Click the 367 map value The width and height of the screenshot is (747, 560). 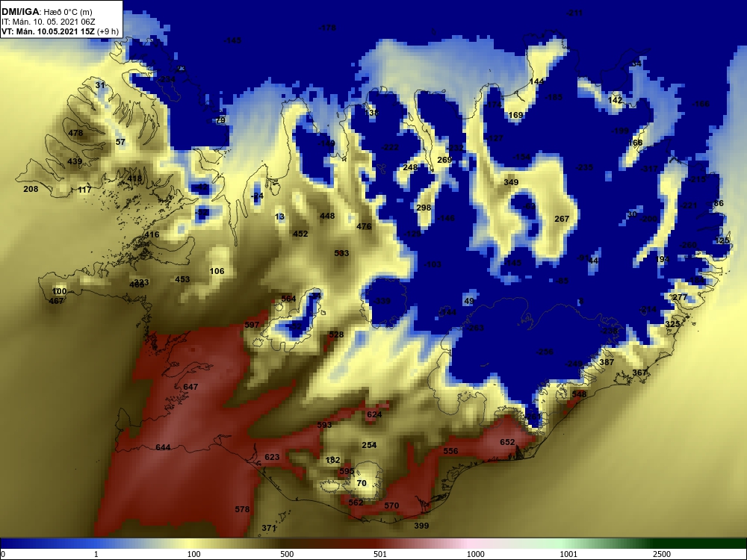coord(640,373)
